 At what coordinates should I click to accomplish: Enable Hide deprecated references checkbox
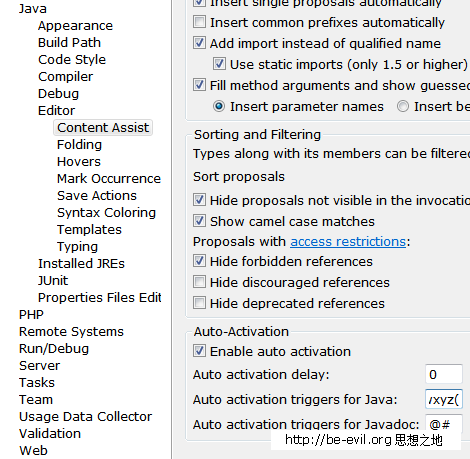(x=199, y=303)
